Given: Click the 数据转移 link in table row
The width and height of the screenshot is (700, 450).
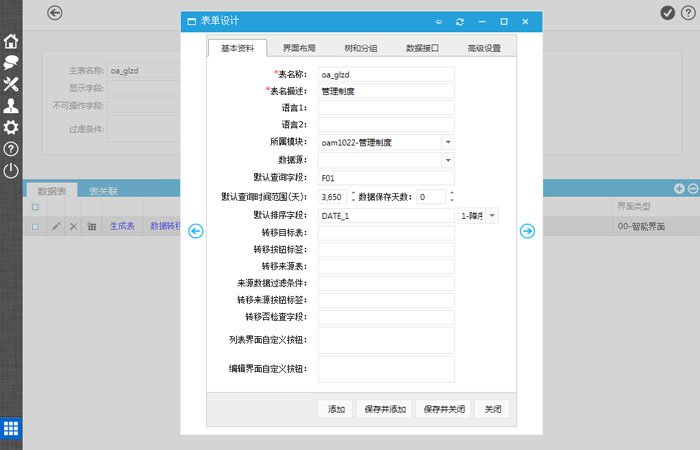Looking at the screenshot, I should pos(165,226).
